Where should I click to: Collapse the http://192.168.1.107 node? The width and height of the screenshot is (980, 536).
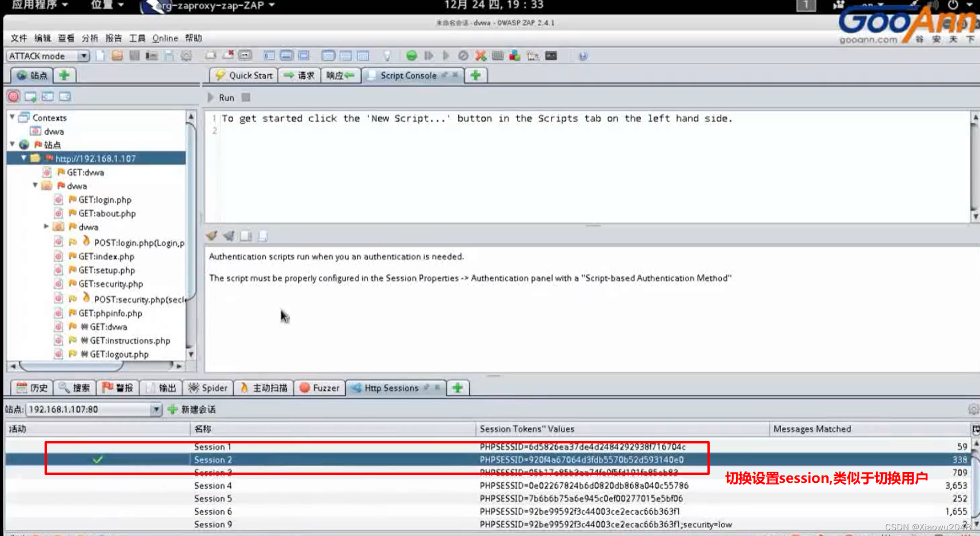pos(23,158)
